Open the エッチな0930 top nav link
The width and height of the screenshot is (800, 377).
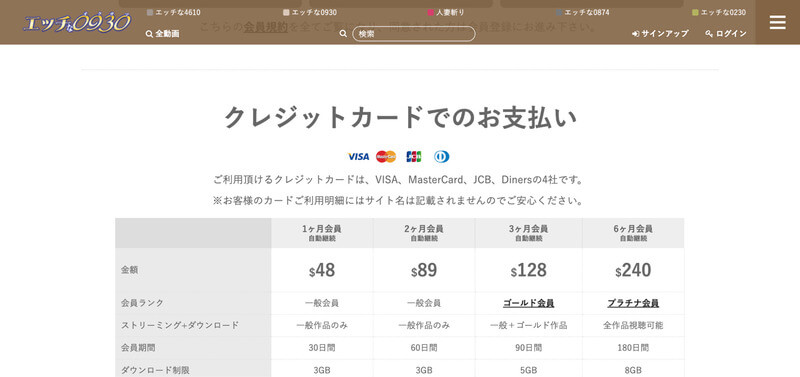[x=310, y=12]
